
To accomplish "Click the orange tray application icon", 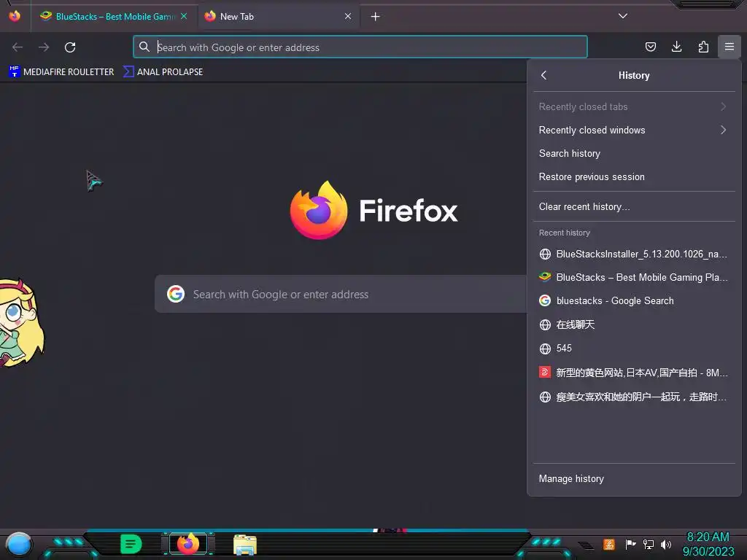I will point(609,544).
